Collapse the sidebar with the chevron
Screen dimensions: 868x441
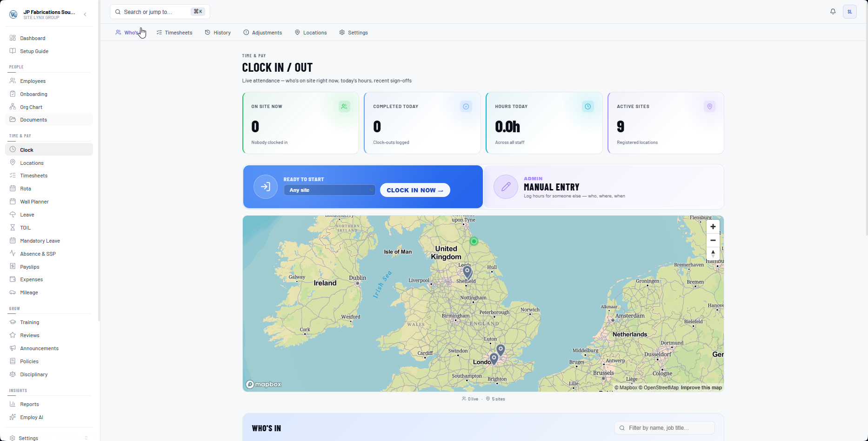pos(85,14)
